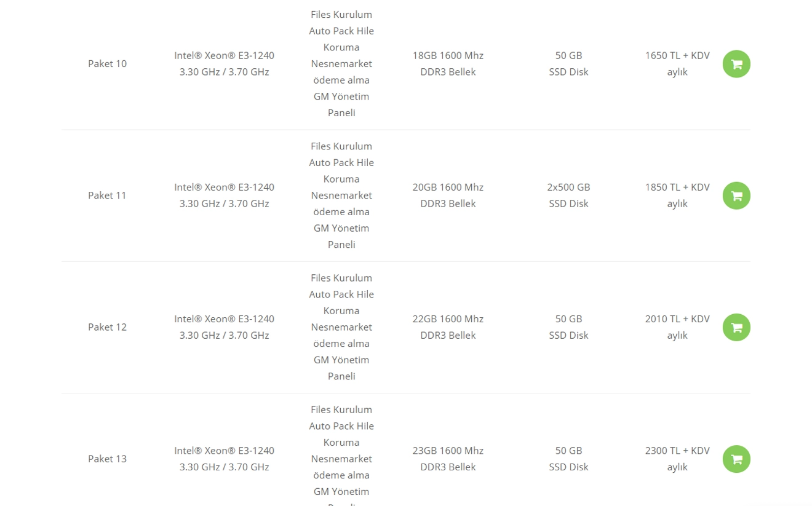This screenshot has width=812, height=506.
Task: Click the 18GB 1600 Mhz DDR3 memory text
Action: [448, 63]
